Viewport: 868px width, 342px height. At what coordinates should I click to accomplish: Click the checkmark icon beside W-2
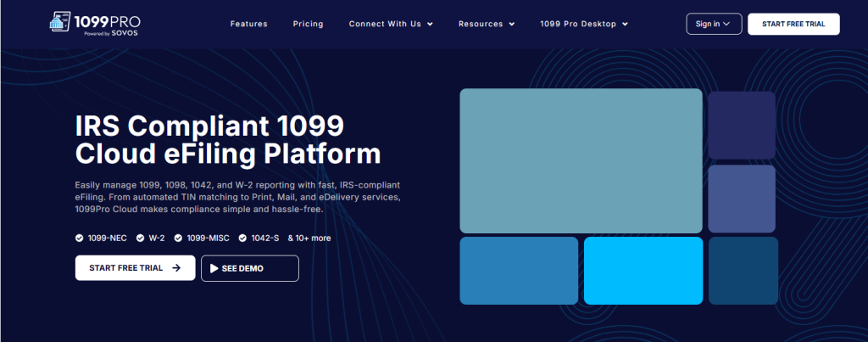140,238
